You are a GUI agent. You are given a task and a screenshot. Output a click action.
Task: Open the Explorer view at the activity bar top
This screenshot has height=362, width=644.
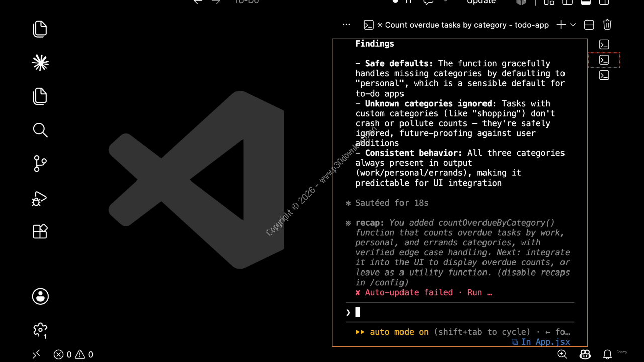pyautogui.click(x=40, y=29)
